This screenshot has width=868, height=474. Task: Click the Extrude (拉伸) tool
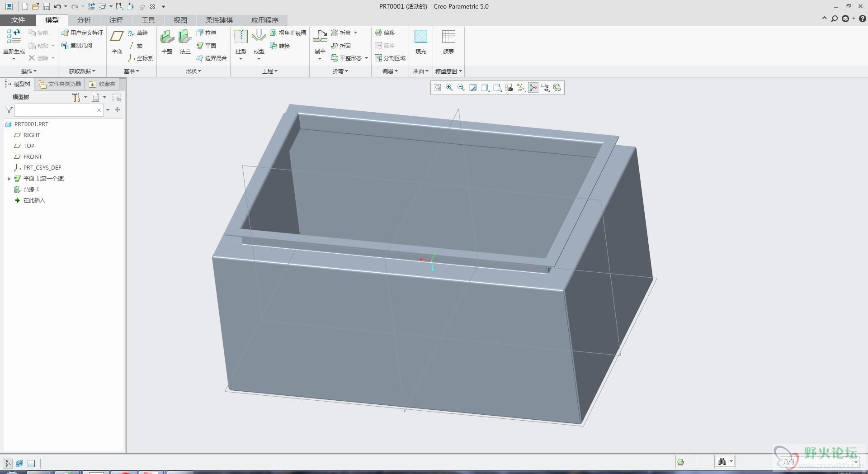click(206, 33)
